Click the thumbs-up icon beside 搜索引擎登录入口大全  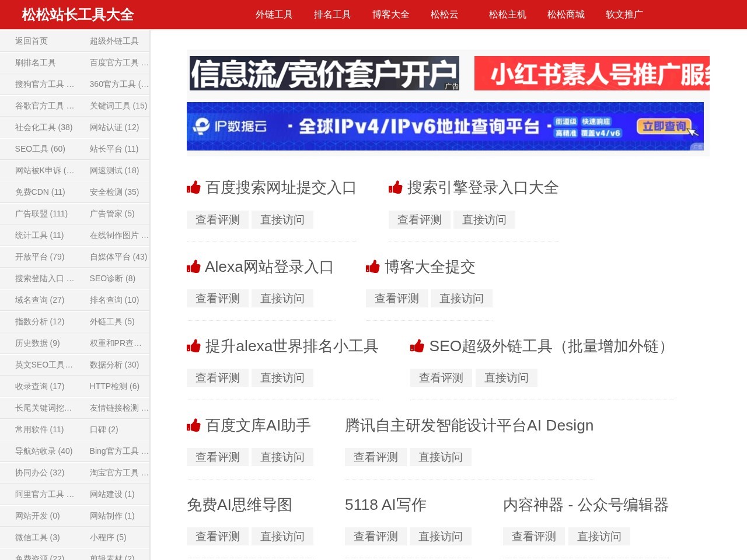click(396, 187)
